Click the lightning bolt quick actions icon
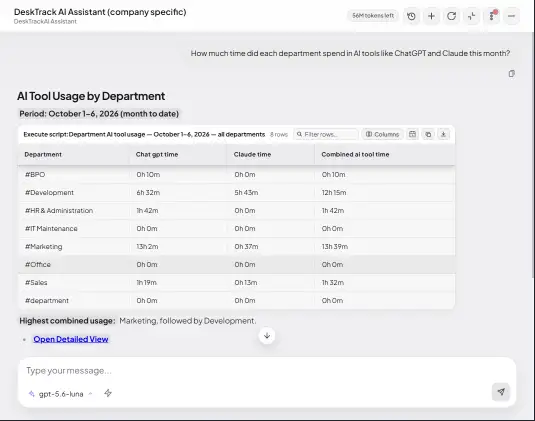Screen dimensions: 535x421 point(108,393)
